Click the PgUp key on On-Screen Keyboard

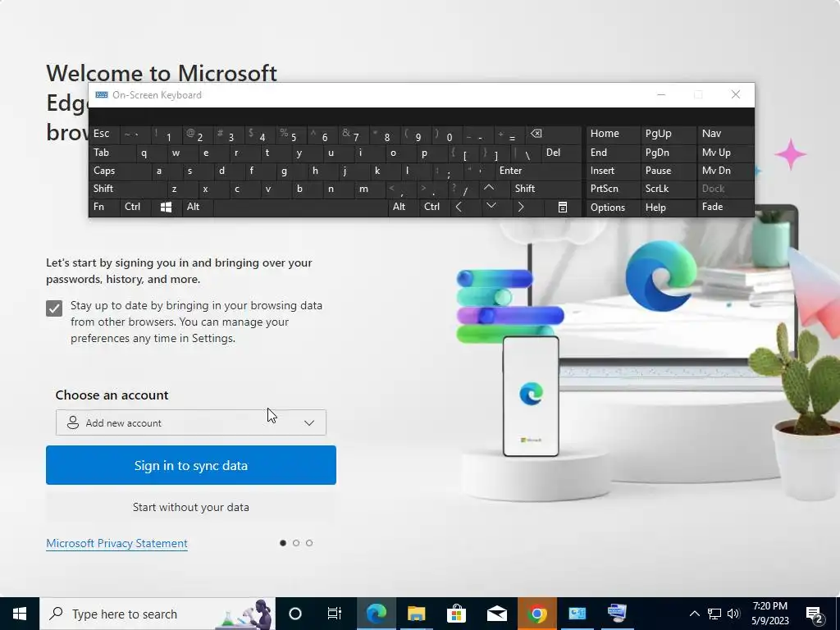click(x=668, y=134)
